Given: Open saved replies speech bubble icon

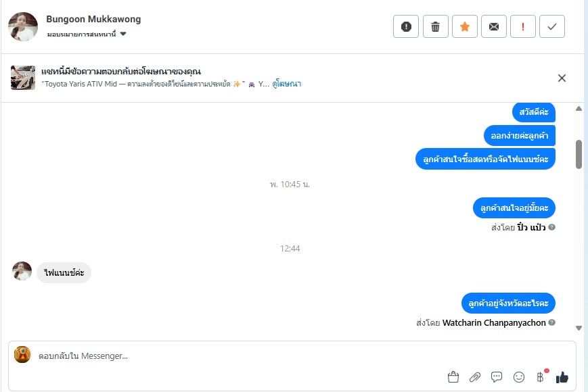Looking at the screenshot, I should coord(497,376).
